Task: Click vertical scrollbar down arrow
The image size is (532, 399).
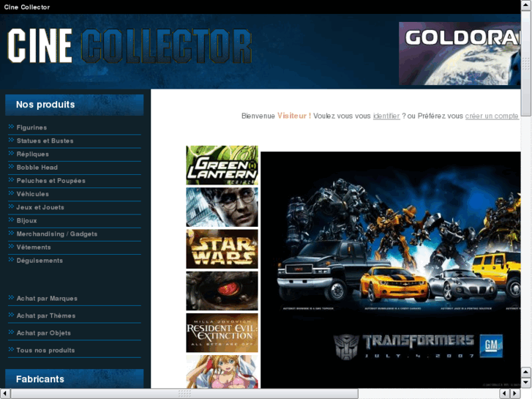Action: point(526,383)
